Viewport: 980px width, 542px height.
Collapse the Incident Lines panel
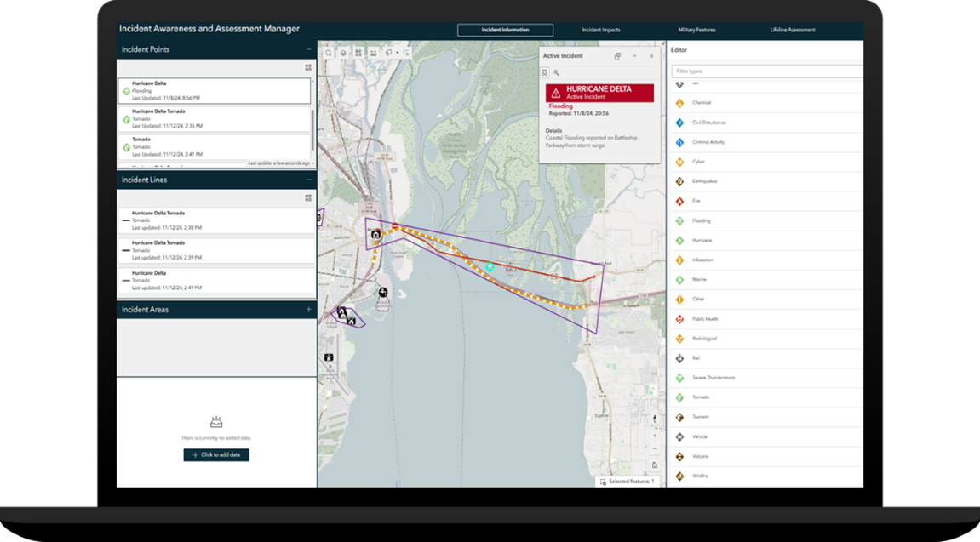pos(308,180)
